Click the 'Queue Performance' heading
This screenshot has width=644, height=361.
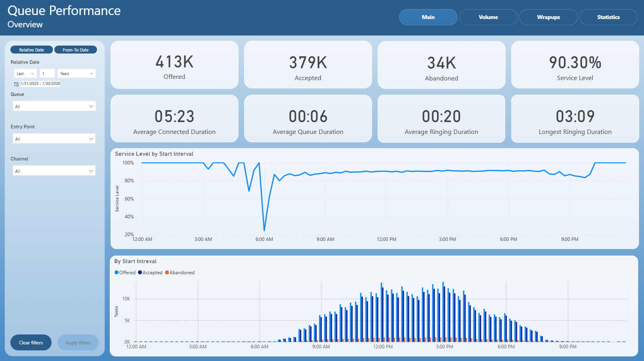pos(64,10)
